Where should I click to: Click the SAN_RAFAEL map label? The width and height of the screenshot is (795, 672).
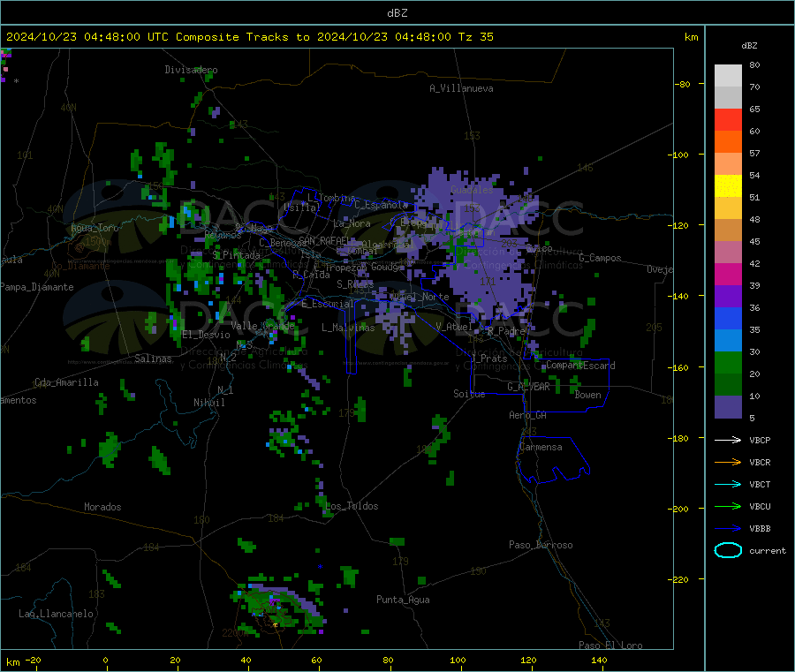(x=325, y=240)
